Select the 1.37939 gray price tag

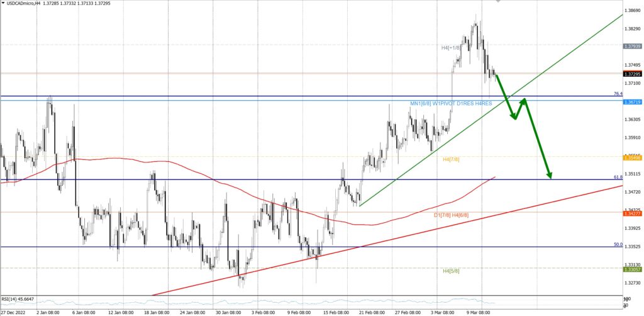coord(631,47)
